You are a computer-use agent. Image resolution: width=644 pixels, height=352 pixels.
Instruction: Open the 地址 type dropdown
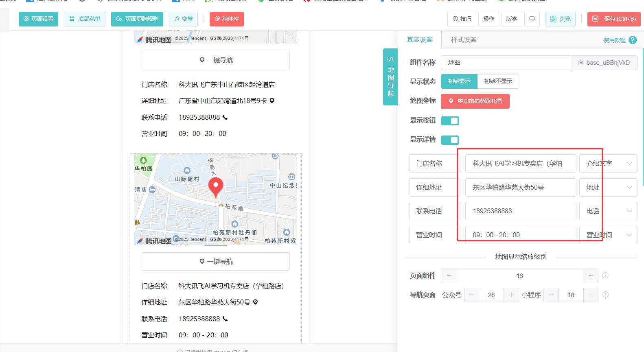pyautogui.click(x=608, y=188)
